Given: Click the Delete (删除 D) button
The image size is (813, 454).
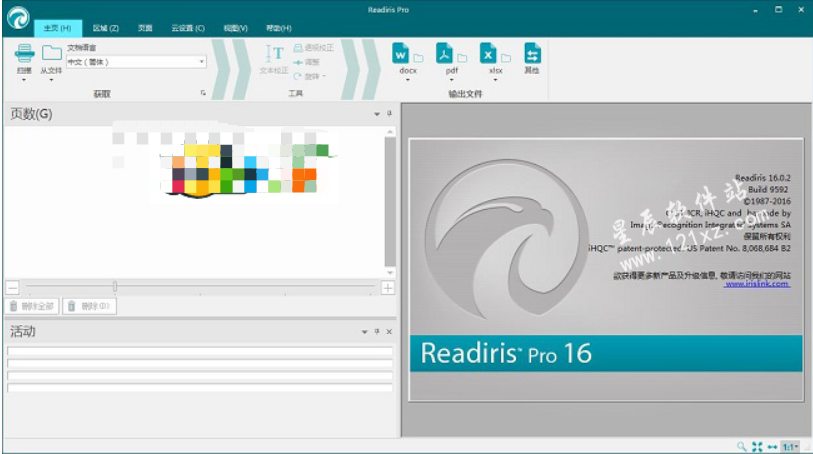Looking at the screenshot, I should coord(89,306).
